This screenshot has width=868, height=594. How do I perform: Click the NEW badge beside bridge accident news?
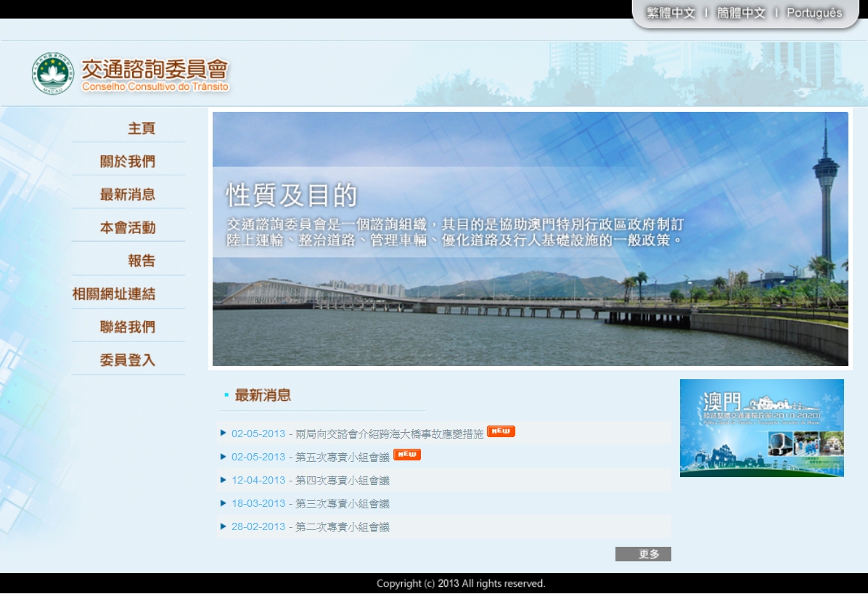(501, 431)
